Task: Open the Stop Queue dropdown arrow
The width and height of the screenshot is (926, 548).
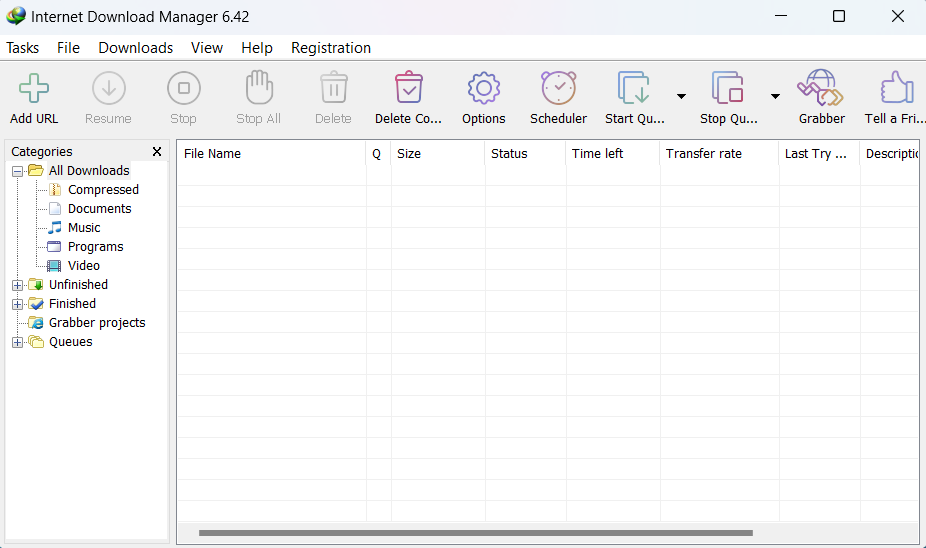Action: (x=775, y=96)
